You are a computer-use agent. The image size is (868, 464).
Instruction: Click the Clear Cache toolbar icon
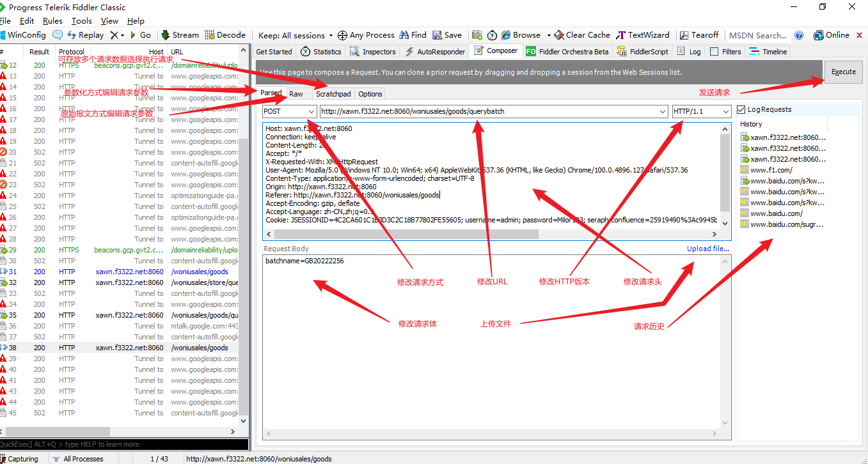[x=559, y=35]
